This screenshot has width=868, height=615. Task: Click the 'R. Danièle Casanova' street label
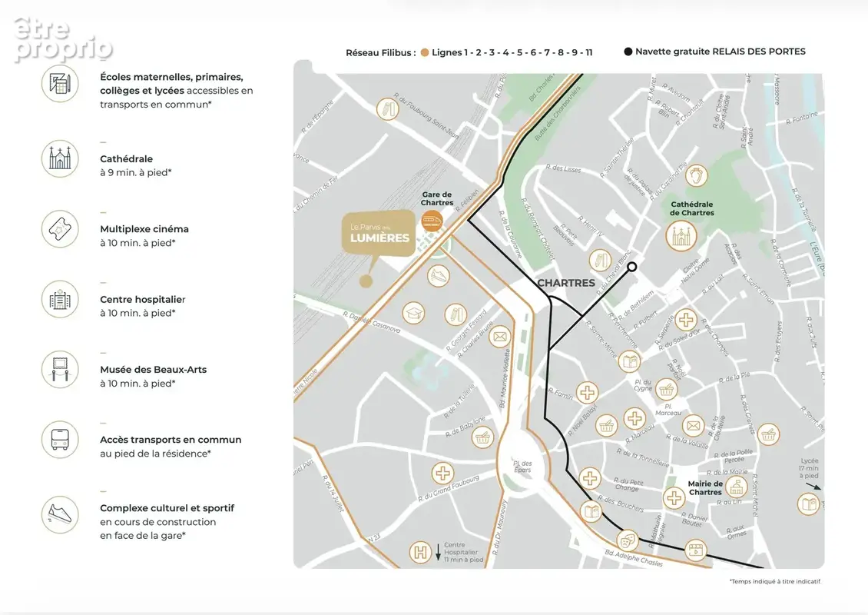tap(372, 322)
